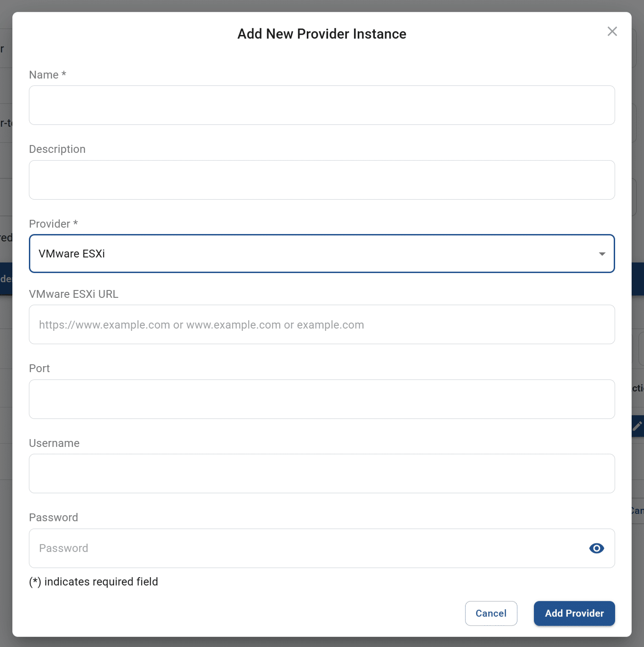Click the edit pencil icon behind the dialog
Viewport: 644px width, 647px height.
tap(638, 426)
